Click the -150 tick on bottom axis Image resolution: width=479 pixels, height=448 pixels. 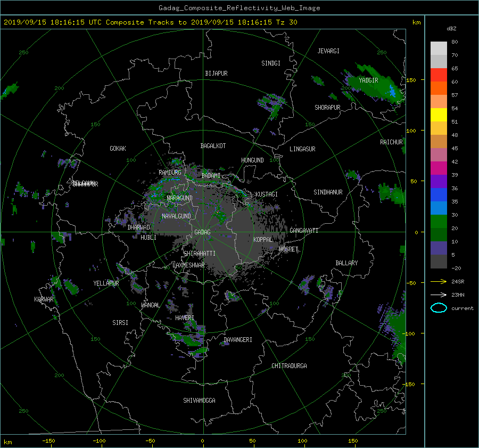48,441
